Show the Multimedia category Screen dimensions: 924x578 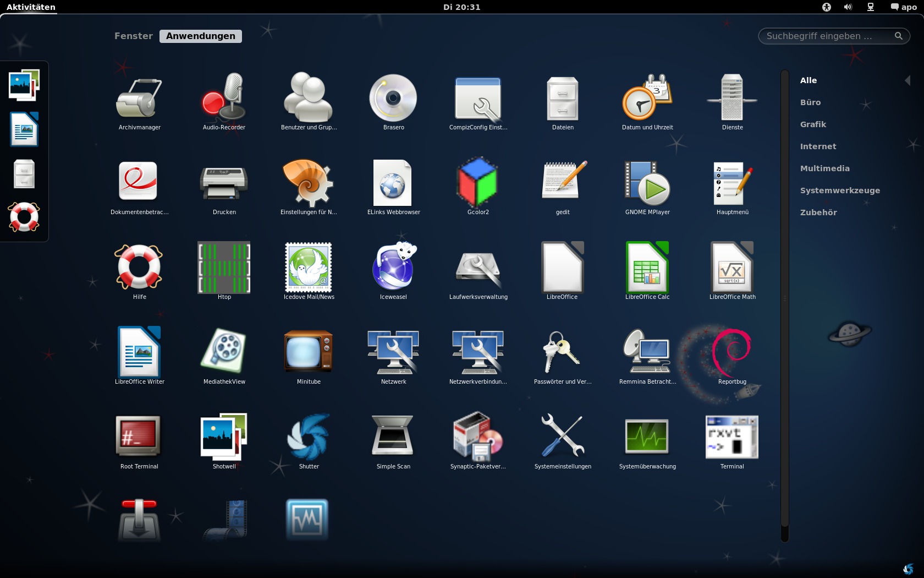pos(824,168)
